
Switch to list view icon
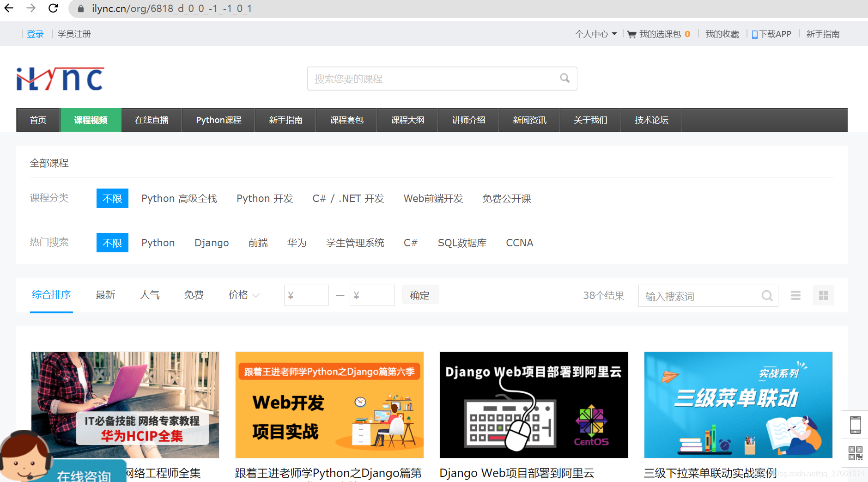click(795, 295)
